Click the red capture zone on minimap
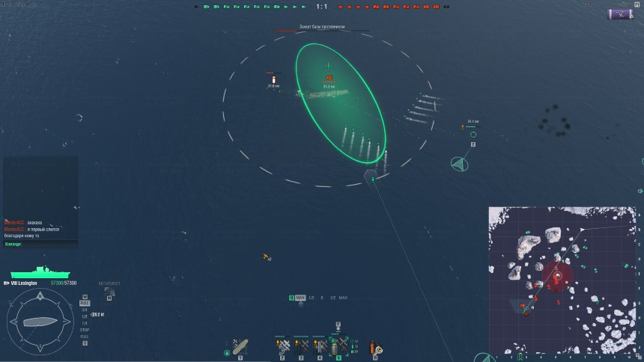The image size is (644, 362). click(557, 275)
